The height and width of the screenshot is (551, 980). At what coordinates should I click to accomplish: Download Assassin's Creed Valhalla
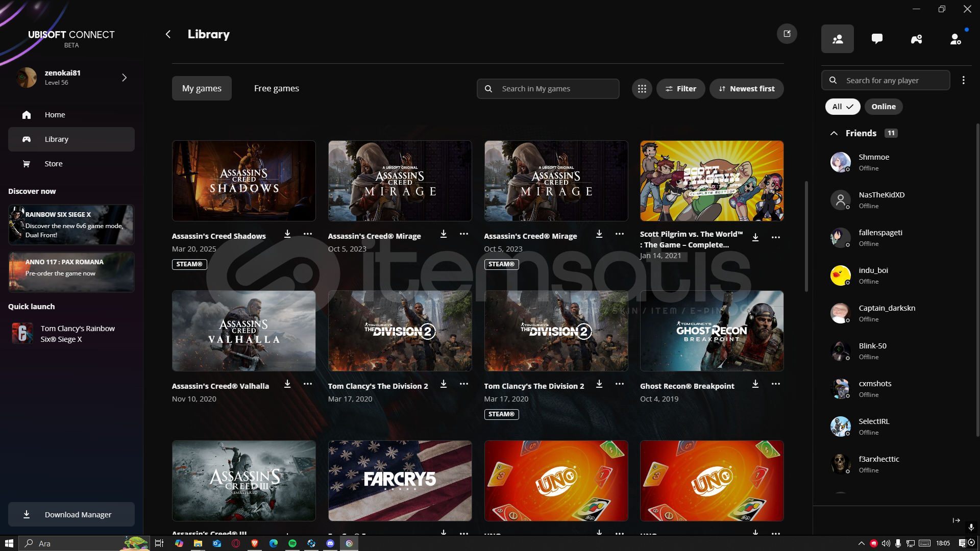coord(287,384)
